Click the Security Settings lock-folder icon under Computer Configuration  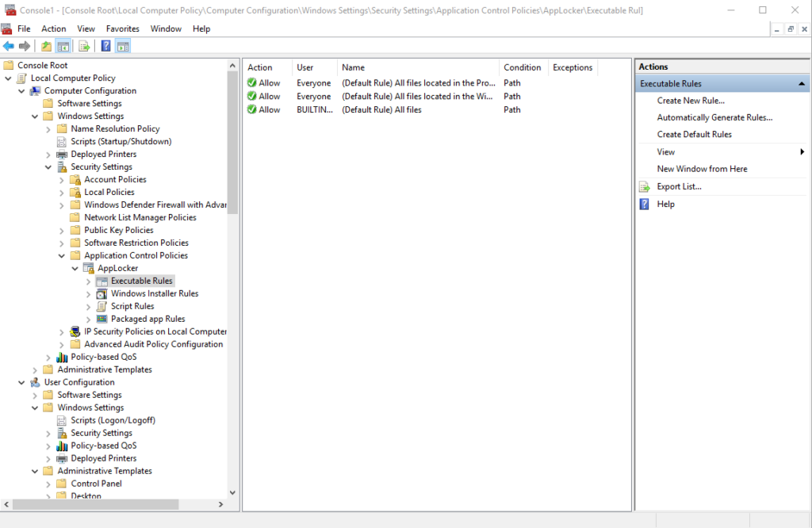coord(62,167)
